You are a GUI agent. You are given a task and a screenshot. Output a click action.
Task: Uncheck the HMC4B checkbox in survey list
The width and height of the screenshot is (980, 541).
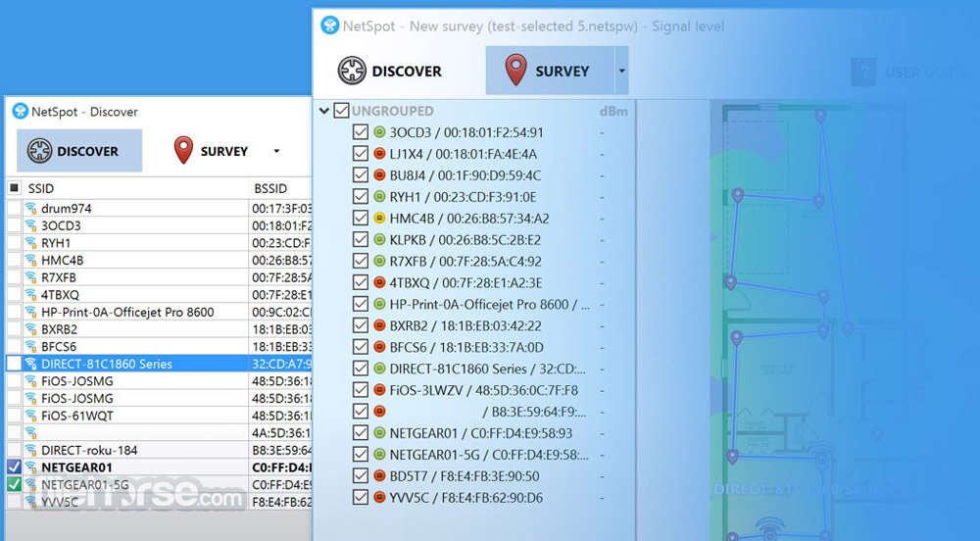tap(360, 218)
